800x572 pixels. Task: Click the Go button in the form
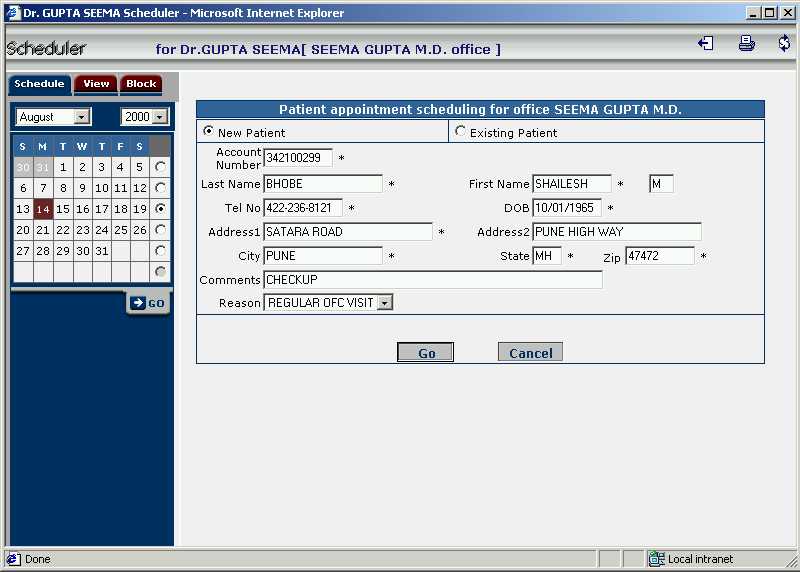(x=426, y=353)
